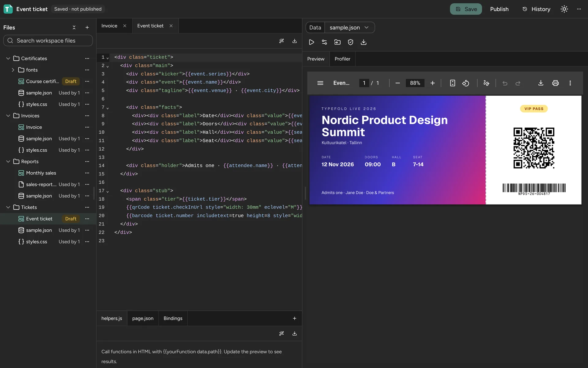Close the Event ticket tab
The height and width of the screenshot is (368, 588).
click(171, 26)
